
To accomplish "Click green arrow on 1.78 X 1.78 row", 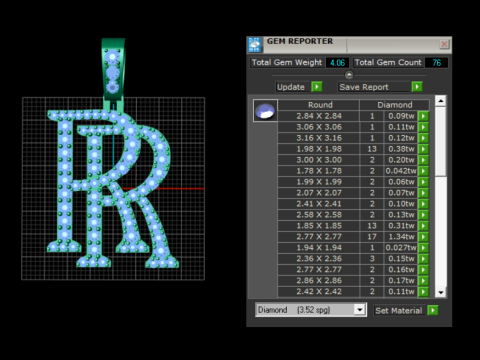I will 423,171.
